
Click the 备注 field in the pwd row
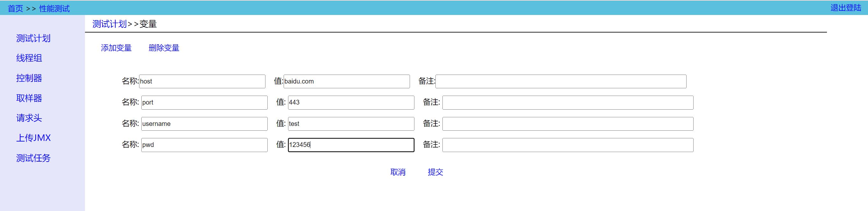point(568,145)
